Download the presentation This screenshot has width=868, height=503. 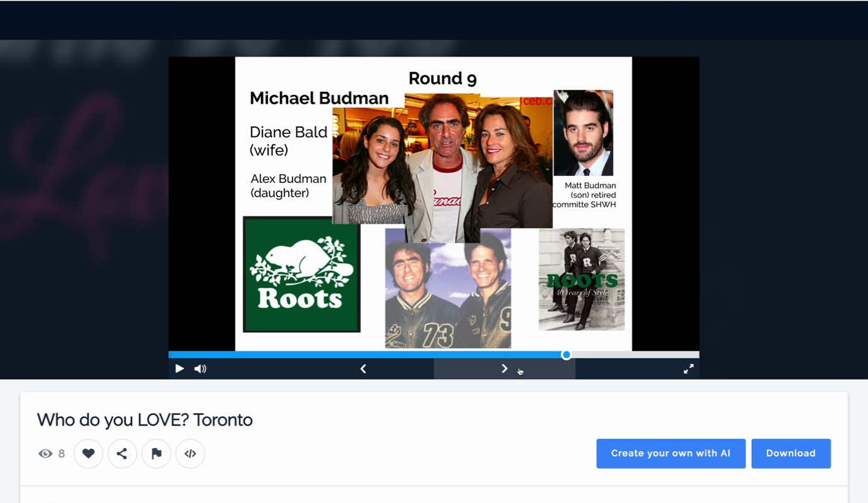click(791, 453)
